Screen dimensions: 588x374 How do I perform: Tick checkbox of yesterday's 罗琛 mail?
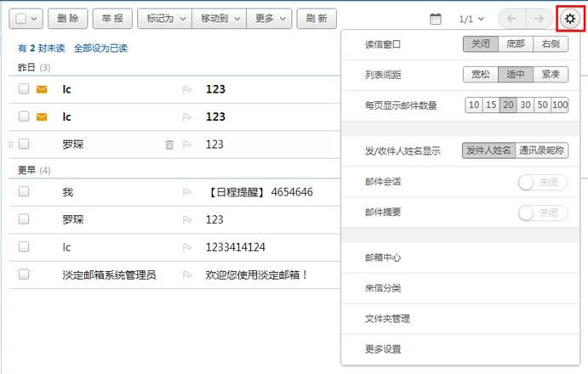coord(24,144)
